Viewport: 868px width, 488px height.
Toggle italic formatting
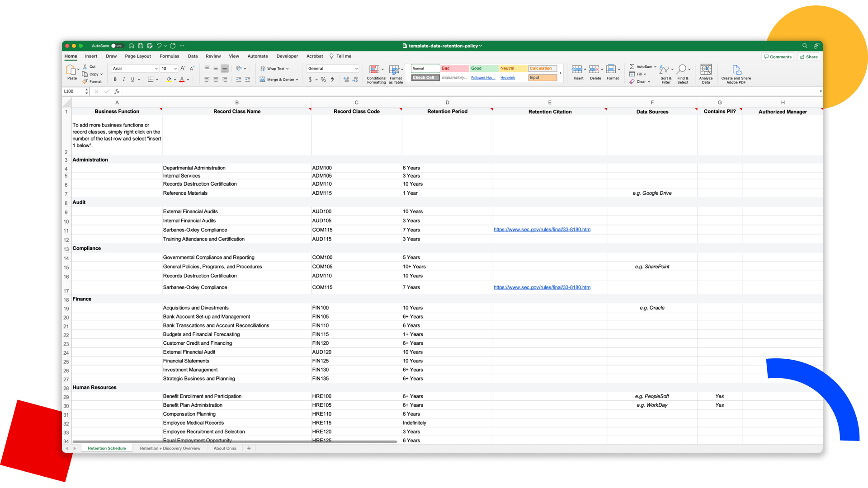[x=124, y=80]
